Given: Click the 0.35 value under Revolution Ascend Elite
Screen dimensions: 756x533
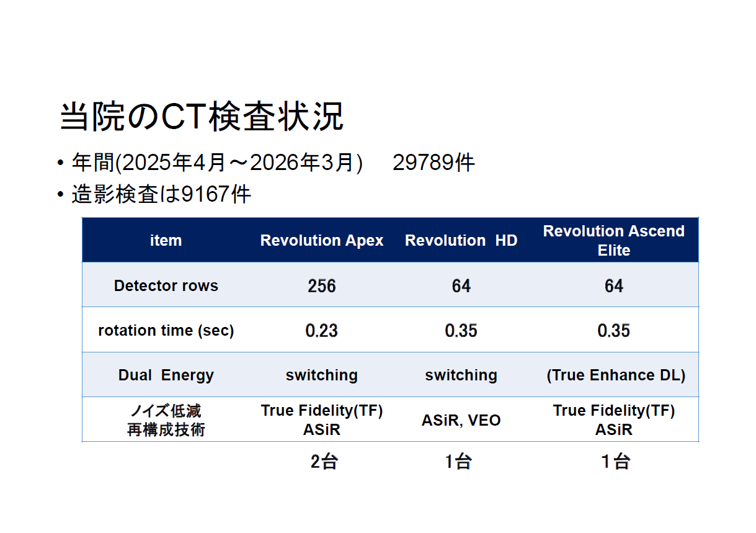Looking at the screenshot, I should [x=614, y=331].
